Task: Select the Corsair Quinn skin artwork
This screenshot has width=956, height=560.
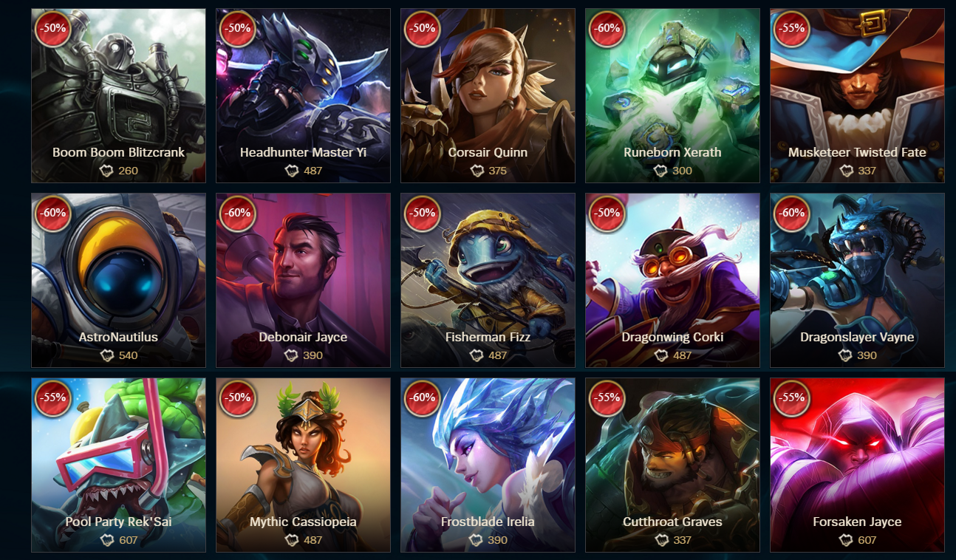Action: click(488, 95)
